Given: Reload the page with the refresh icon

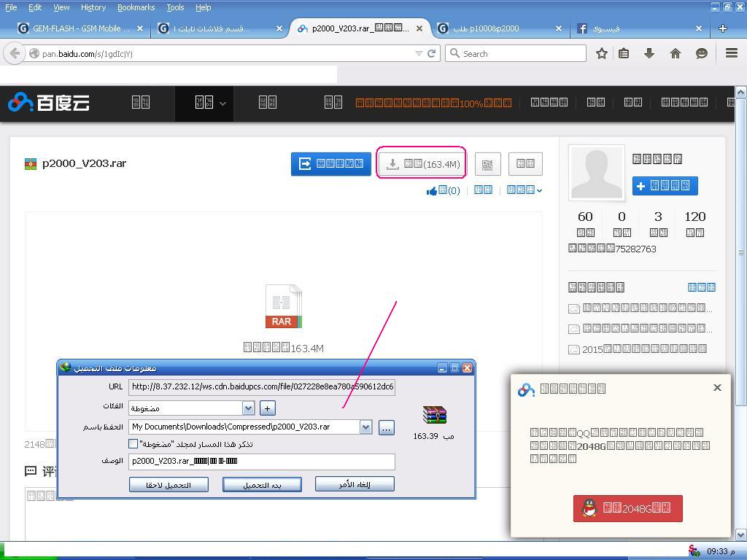Looking at the screenshot, I should [x=432, y=53].
